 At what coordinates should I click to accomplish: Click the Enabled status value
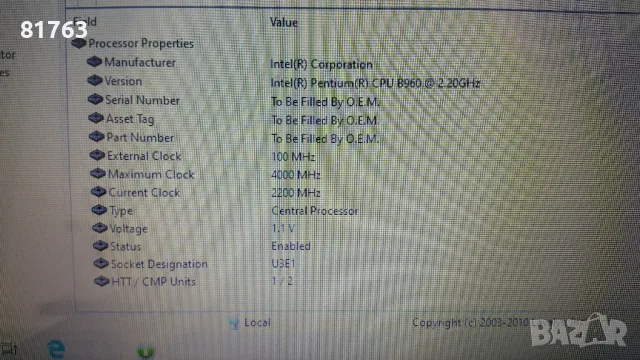pyautogui.click(x=291, y=246)
